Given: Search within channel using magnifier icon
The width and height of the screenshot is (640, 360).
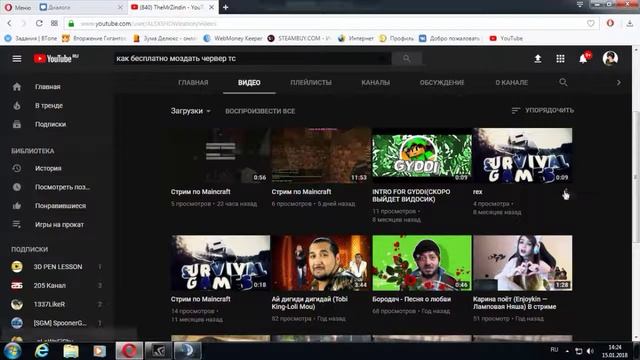Looking at the screenshot, I should (563, 82).
